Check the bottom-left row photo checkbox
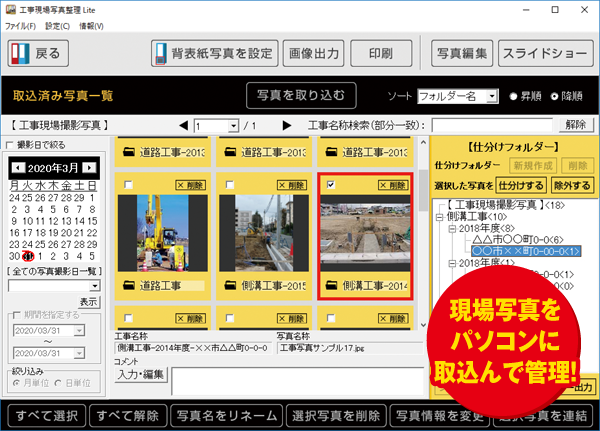Image resolution: width=600 pixels, height=431 pixels. pyautogui.click(x=129, y=318)
